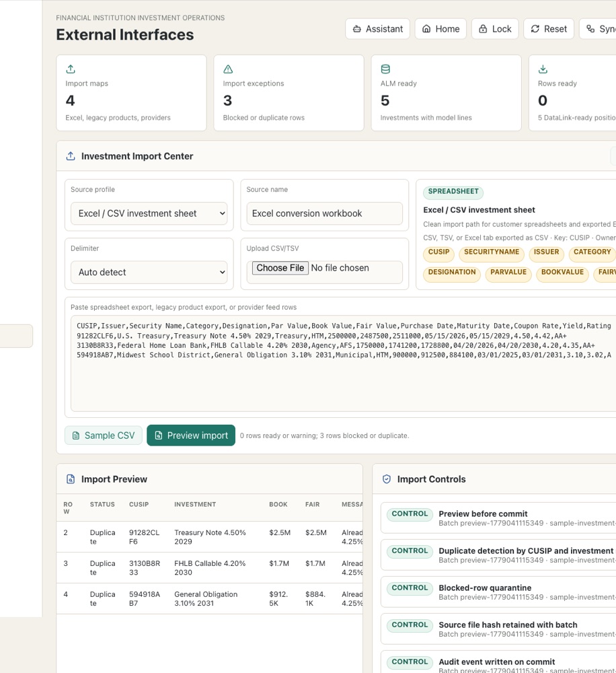Select the FHLB Callable 4.20% 2030 row
The width and height of the screenshot is (616, 673).
(210, 568)
